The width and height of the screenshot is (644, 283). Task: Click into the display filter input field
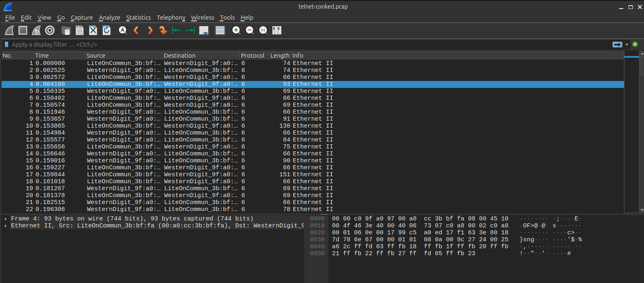[x=286, y=45]
